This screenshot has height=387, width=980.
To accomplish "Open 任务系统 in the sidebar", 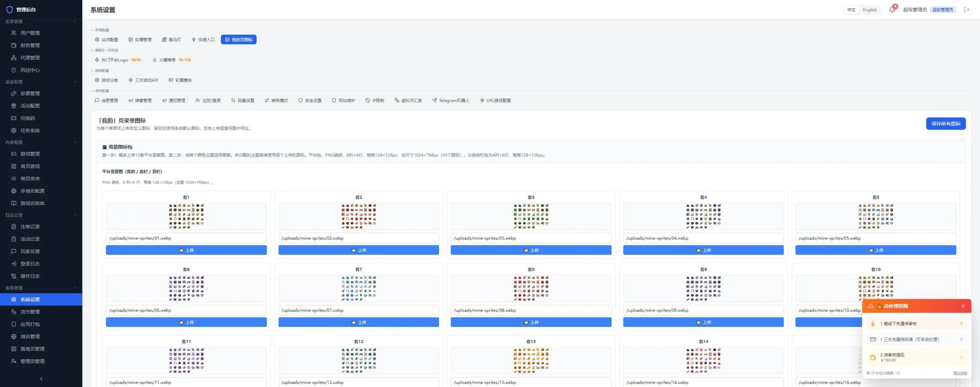I will click(x=41, y=130).
